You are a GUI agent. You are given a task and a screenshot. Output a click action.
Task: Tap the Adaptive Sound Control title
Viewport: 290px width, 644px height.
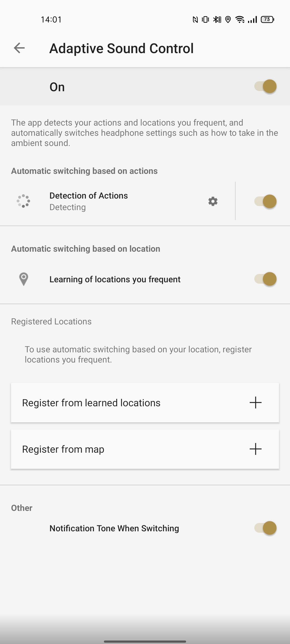coord(121,48)
